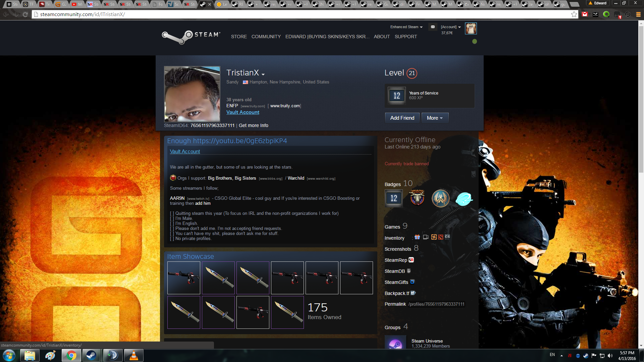Click the browser address bar
The image size is (644, 362).
pyautogui.click(x=302, y=14)
